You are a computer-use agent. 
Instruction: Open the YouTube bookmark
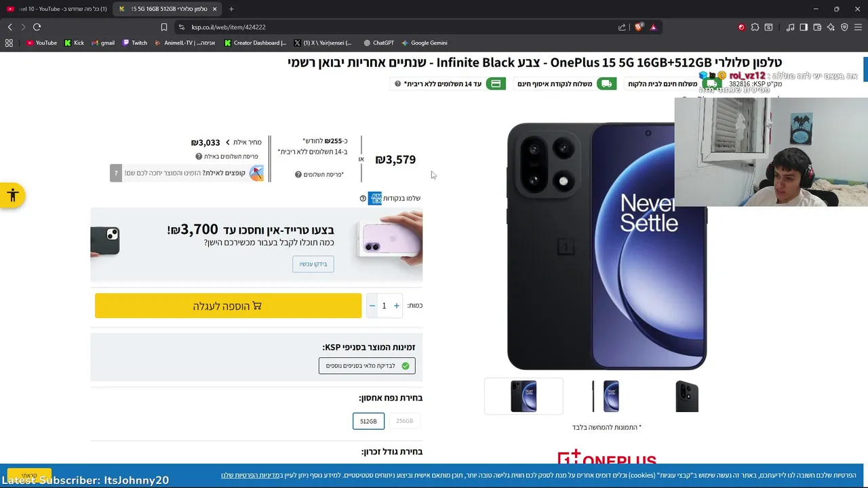(41, 43)
